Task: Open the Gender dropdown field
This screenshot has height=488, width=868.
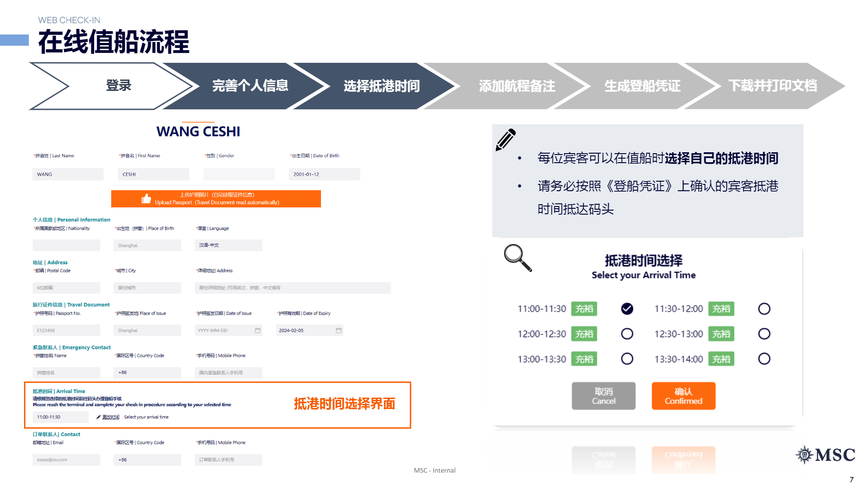Action: click(239, 174)
